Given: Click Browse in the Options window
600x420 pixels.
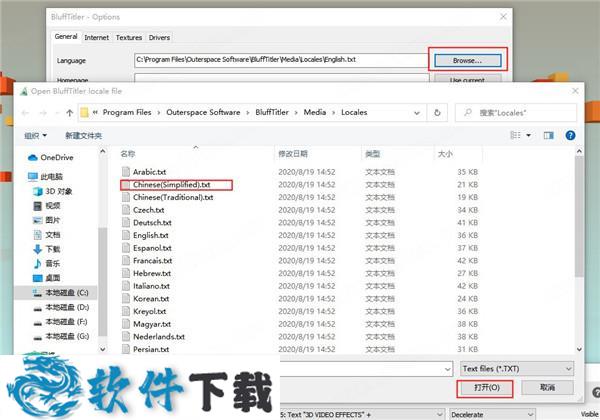Looking at the screenshot, I should click(468, 60).
